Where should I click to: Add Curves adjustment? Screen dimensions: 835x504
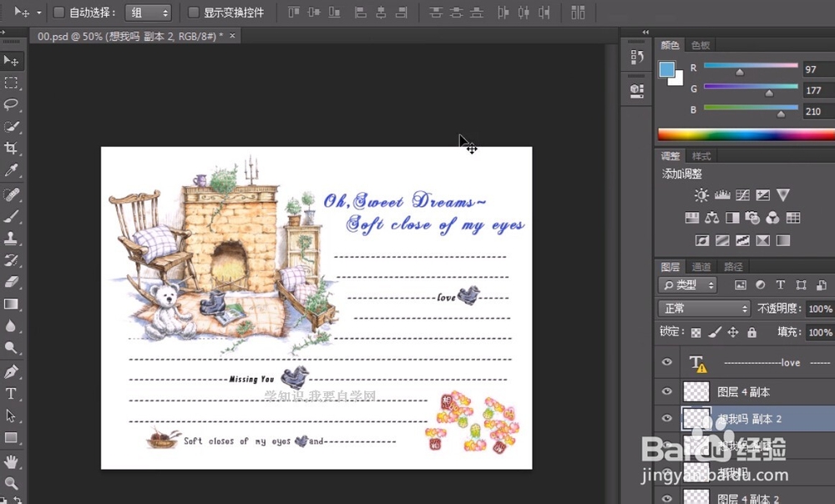(x=742, y=195)
